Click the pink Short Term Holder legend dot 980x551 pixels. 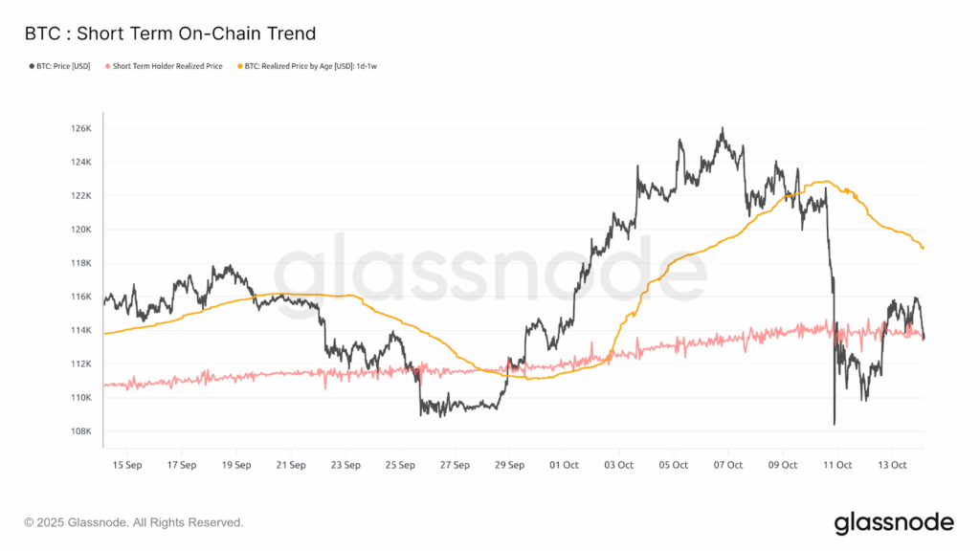[x=106, y=66]
